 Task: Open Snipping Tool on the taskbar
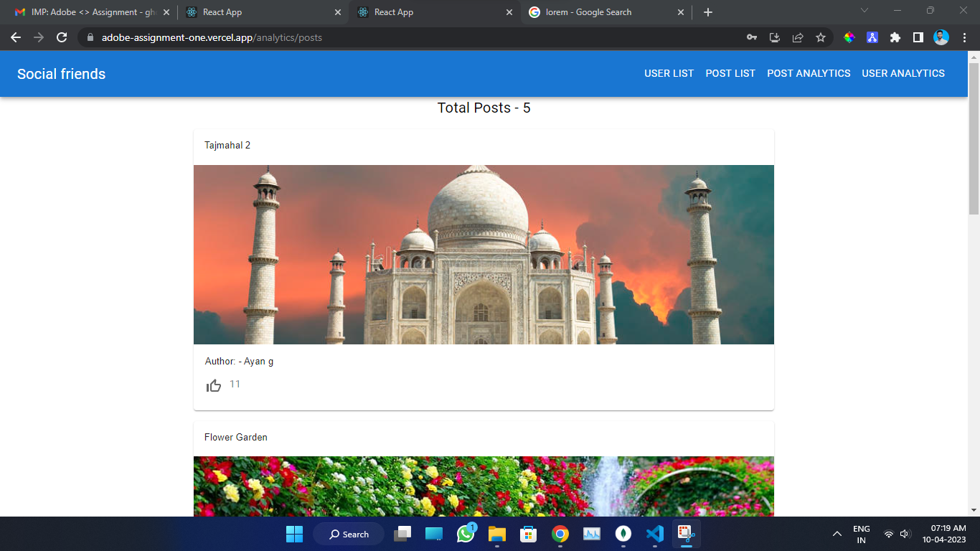[x=687, y=534]
